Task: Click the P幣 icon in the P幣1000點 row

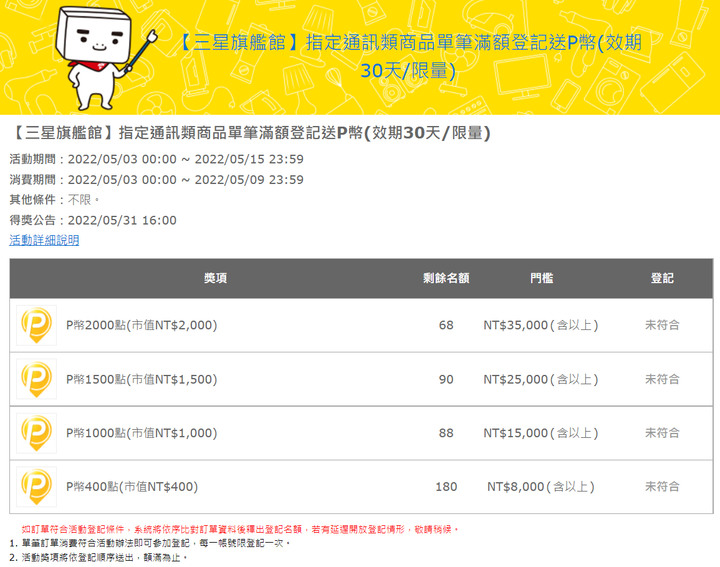Action: point(36,433)
